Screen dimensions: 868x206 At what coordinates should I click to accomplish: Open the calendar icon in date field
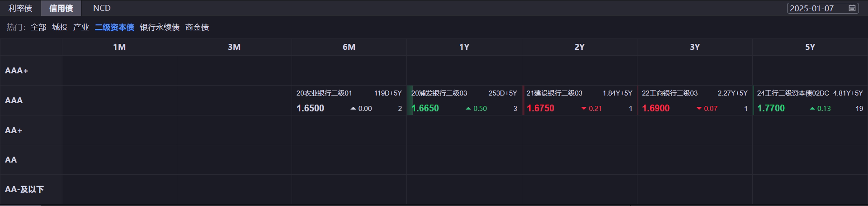[x=852, y=8]
